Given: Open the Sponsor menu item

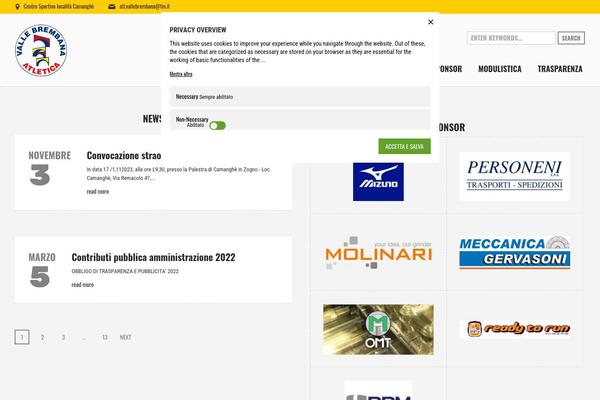Looking at the screenshot, I should pyautogui.click(x=451, y=69).
